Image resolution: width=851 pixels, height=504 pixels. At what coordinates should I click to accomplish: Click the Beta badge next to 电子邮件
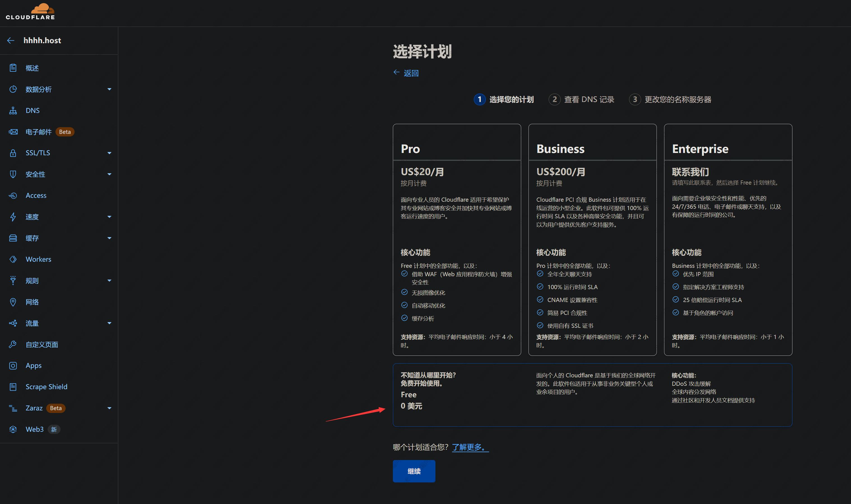pos(65,132)
